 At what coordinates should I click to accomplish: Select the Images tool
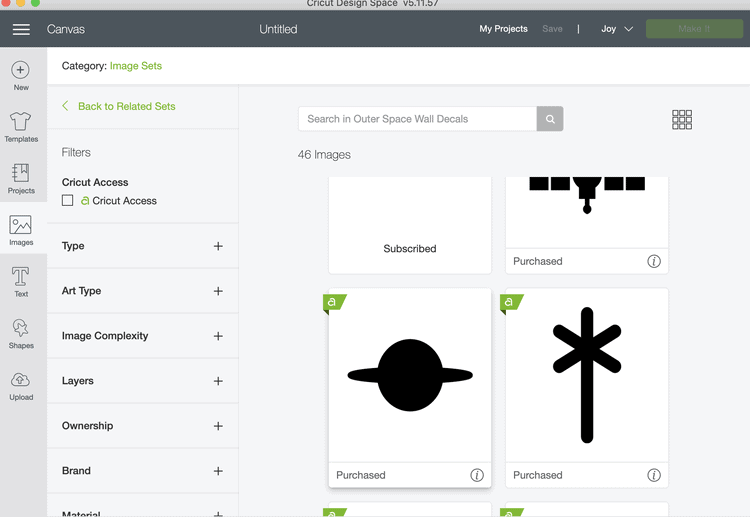click(21, 230)
